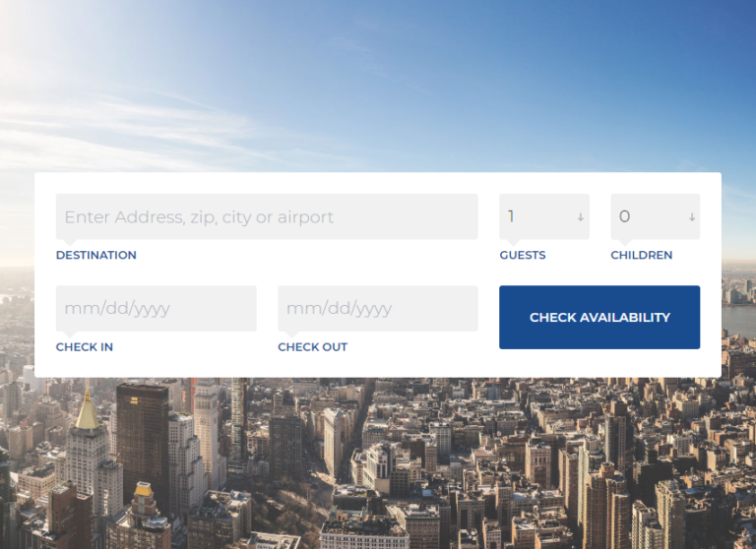Click the dark glass skyscraper in photo
The height and width of the screenshot is (549, 756).
pyautogui.click(x=143, y=444)
